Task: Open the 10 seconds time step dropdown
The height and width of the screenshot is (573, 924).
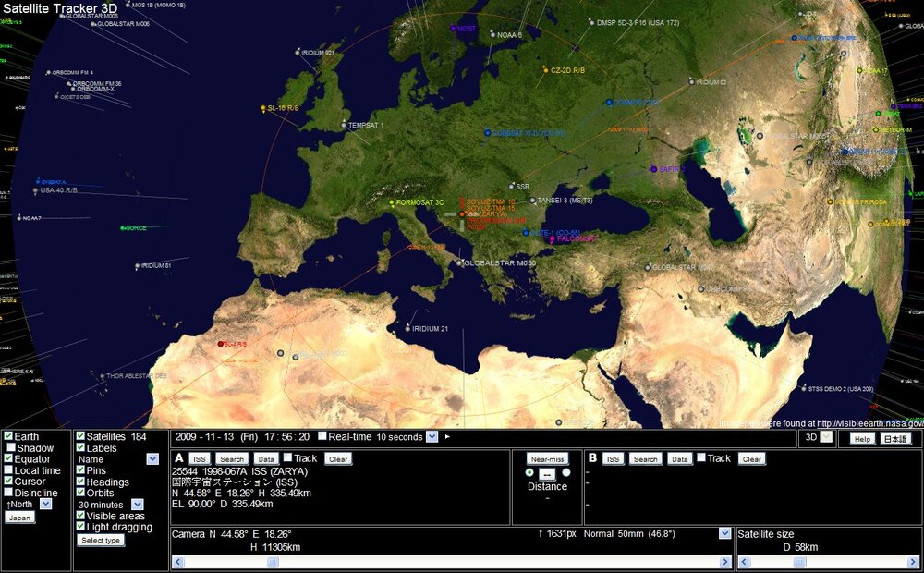Action: pyautogui.click(x=432, y=437)
